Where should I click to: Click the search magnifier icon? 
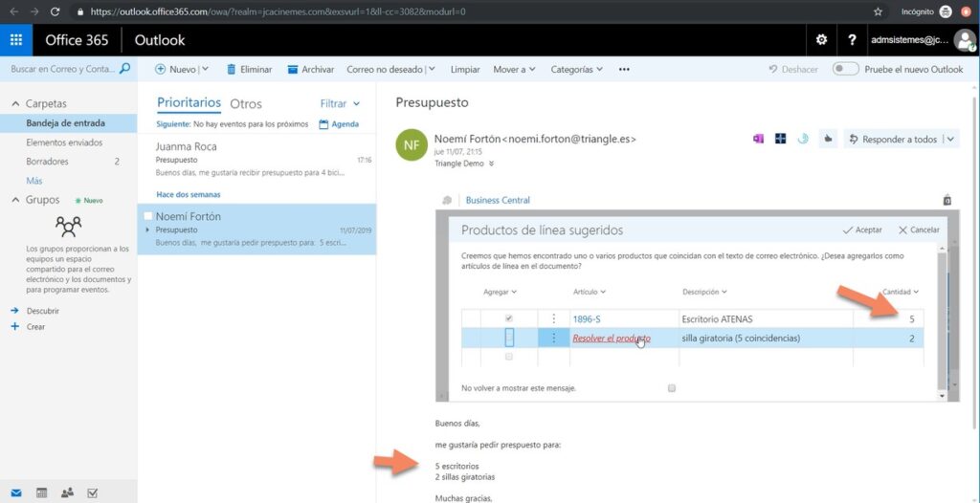[124, 69]
